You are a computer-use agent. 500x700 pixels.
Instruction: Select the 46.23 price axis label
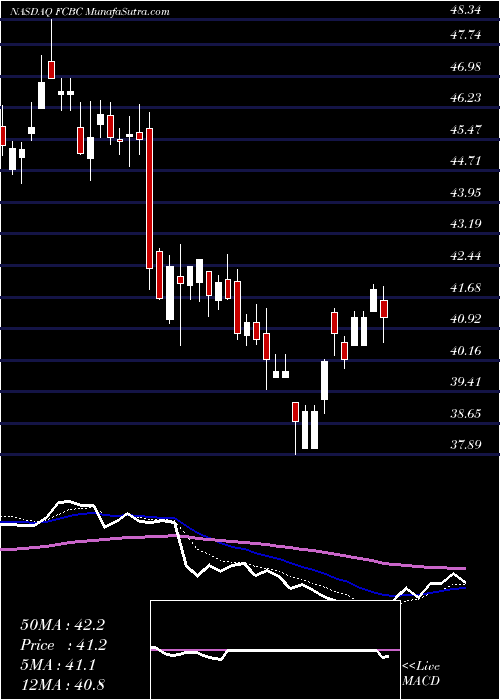465,98
